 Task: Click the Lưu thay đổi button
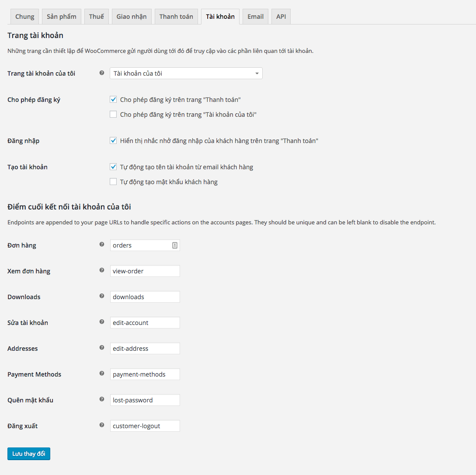(29, 454)
